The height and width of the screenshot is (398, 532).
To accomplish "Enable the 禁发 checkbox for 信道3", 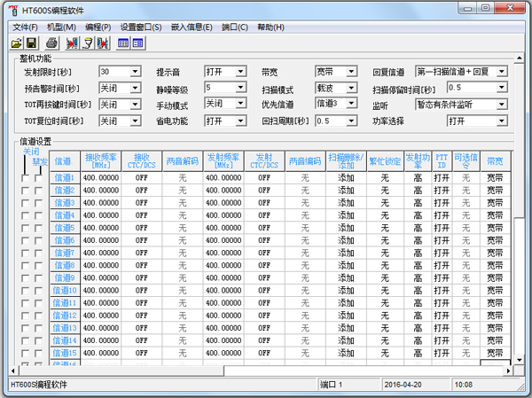I will click(x=38, y=203).
